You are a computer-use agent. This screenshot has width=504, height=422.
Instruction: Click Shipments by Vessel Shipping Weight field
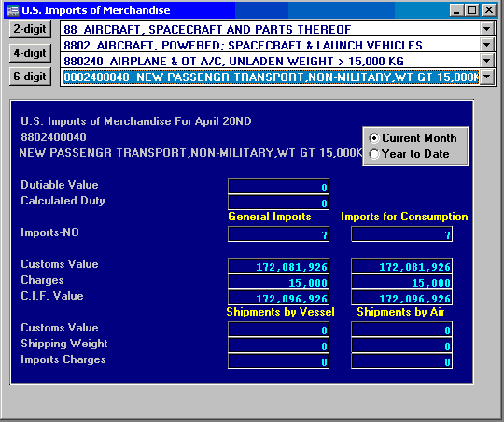278,345
